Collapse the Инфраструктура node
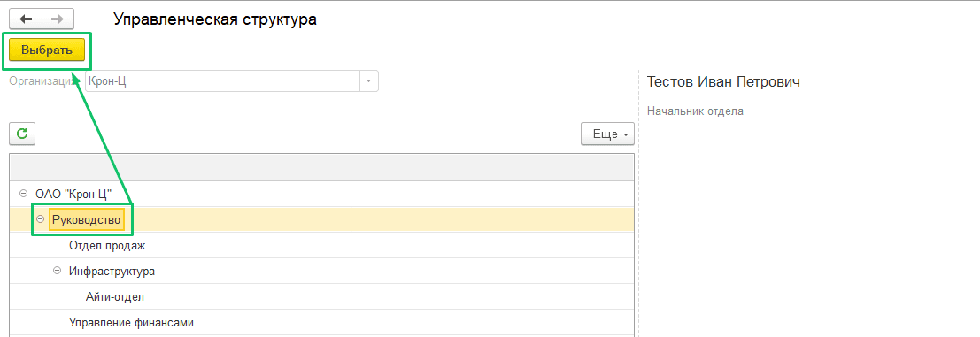 58,271
